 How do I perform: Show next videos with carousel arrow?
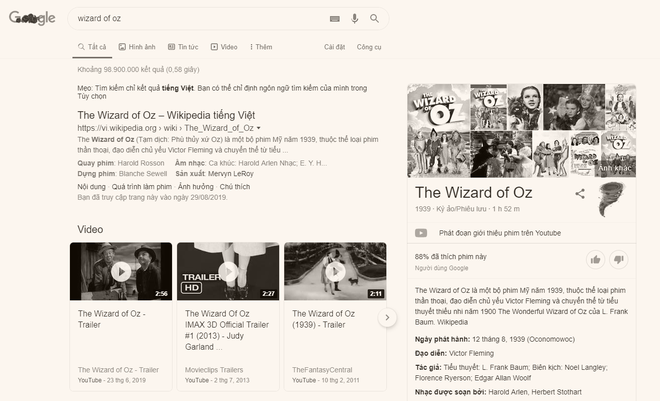(x=387, y=318)
